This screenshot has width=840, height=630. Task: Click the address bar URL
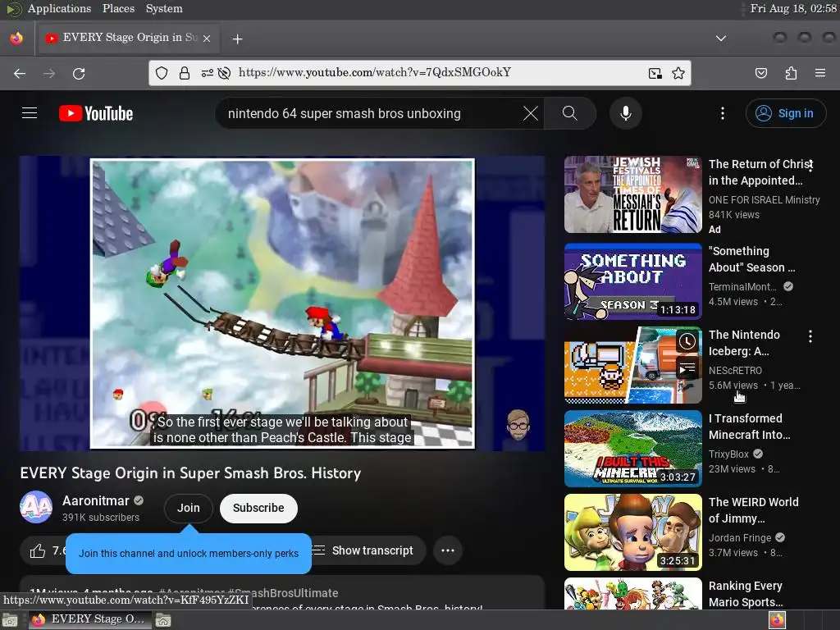click(375, 73)
